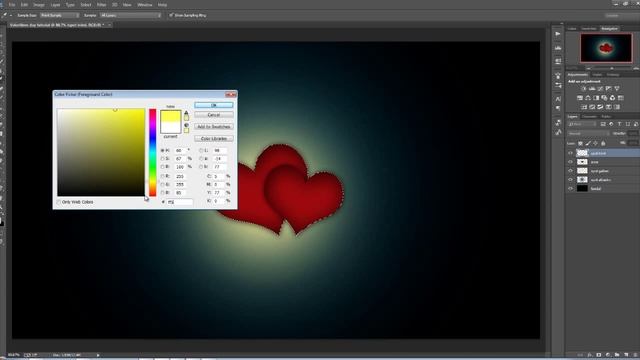
Task: Add a Brightness/Contrast adjustment
Action: [x=584, y=89]
